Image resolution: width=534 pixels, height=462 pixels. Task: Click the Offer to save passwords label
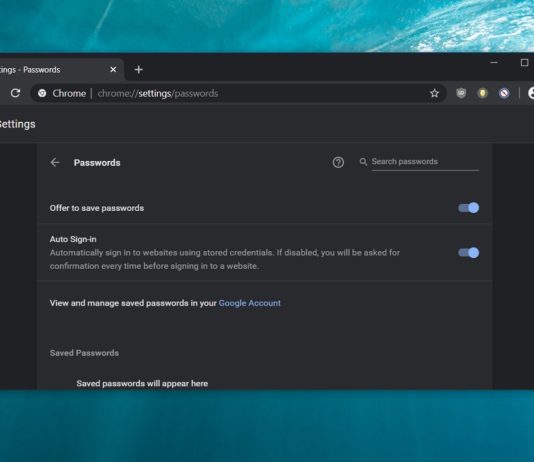97,208
